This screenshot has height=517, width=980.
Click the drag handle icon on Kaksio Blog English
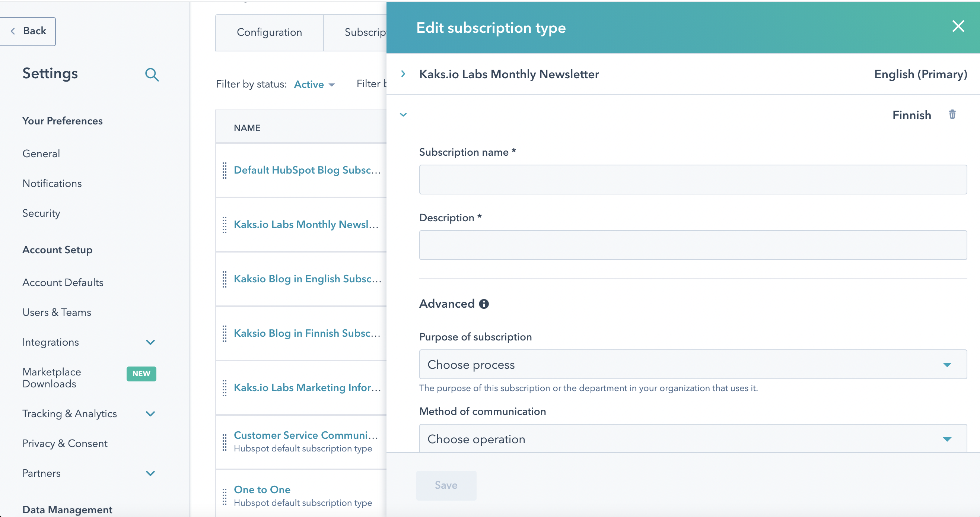click(224, 279)
